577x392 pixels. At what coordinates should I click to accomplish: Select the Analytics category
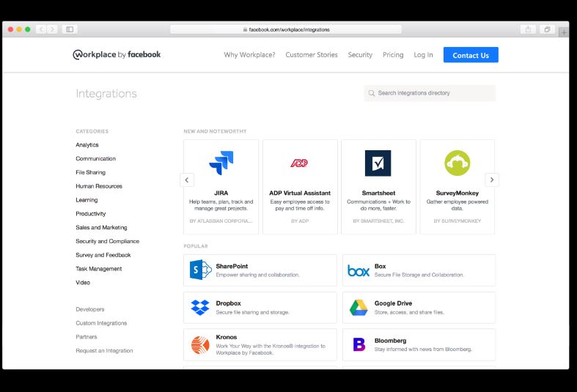[87, 145]
